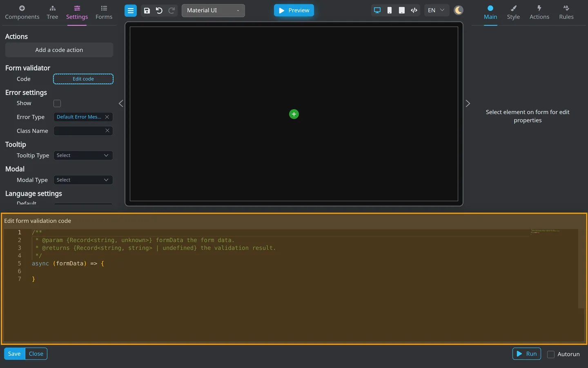This screenshot has width=588, height=368.
Task: Click line number 1 in editor
Action: [x=19, y=232]
